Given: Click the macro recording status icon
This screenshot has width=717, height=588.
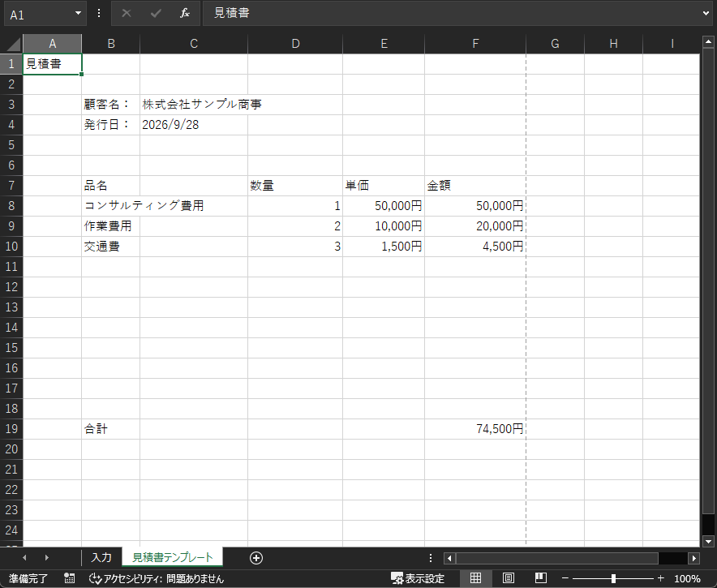Looking at the screenshot, I should click(x=70, y=578).
